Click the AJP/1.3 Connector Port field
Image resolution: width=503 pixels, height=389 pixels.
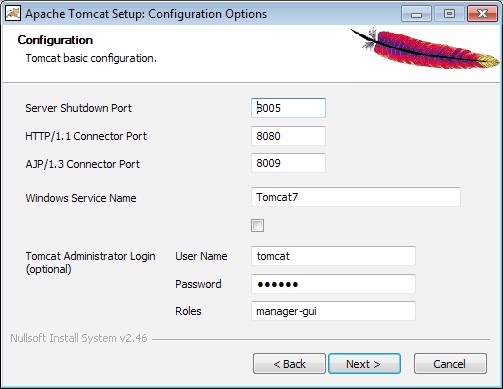288,163
